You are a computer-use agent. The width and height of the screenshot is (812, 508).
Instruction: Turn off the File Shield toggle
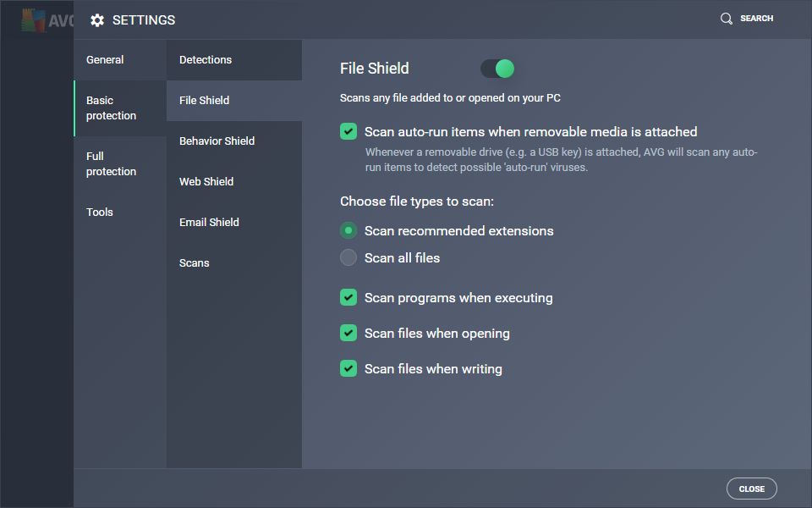497,69
